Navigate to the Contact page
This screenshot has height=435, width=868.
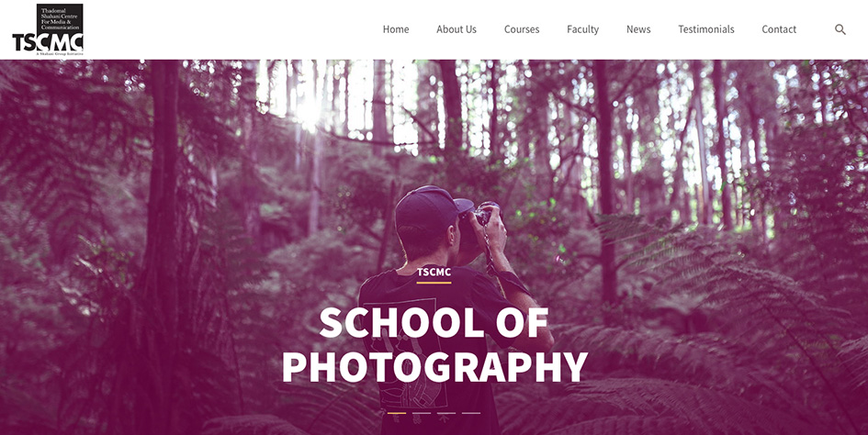779,29
